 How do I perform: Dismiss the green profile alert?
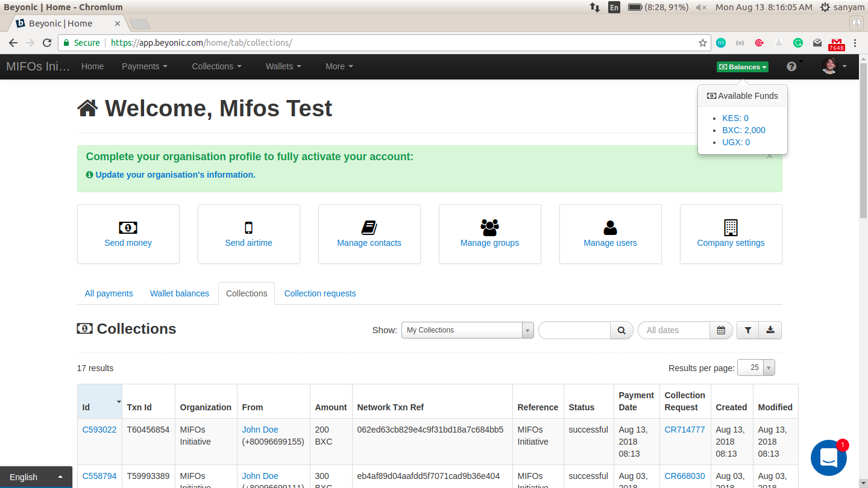click(769, 156)
